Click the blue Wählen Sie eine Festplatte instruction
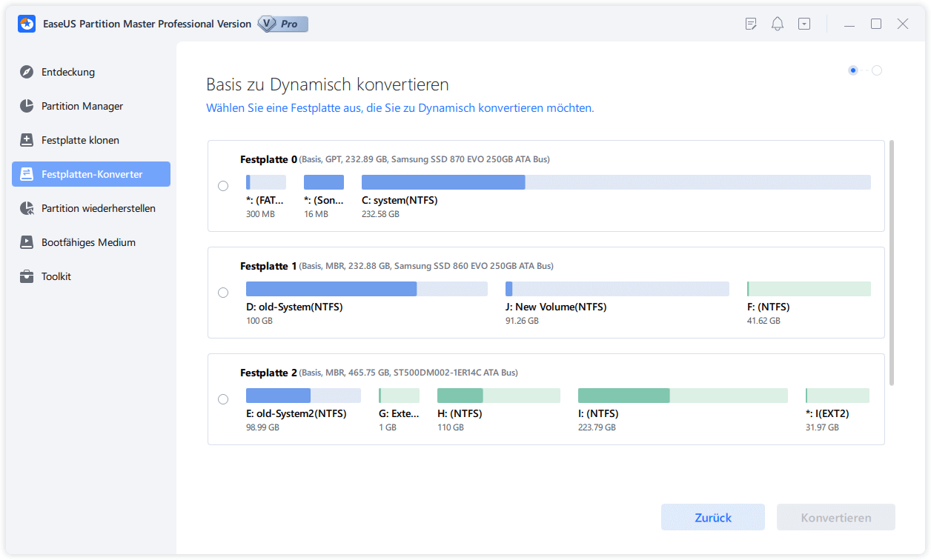 click(400, 108)
